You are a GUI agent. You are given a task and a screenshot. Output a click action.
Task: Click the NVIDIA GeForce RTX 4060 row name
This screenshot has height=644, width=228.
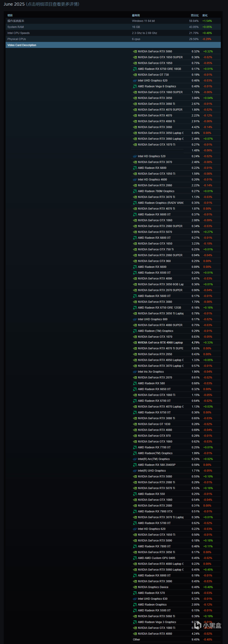[x=155, y=634]
